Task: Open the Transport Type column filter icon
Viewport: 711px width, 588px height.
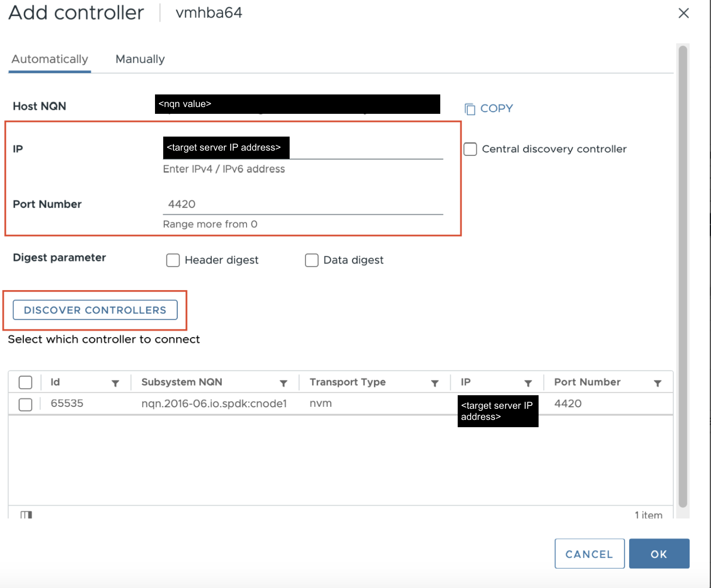Action: click(x=434, y=383)
